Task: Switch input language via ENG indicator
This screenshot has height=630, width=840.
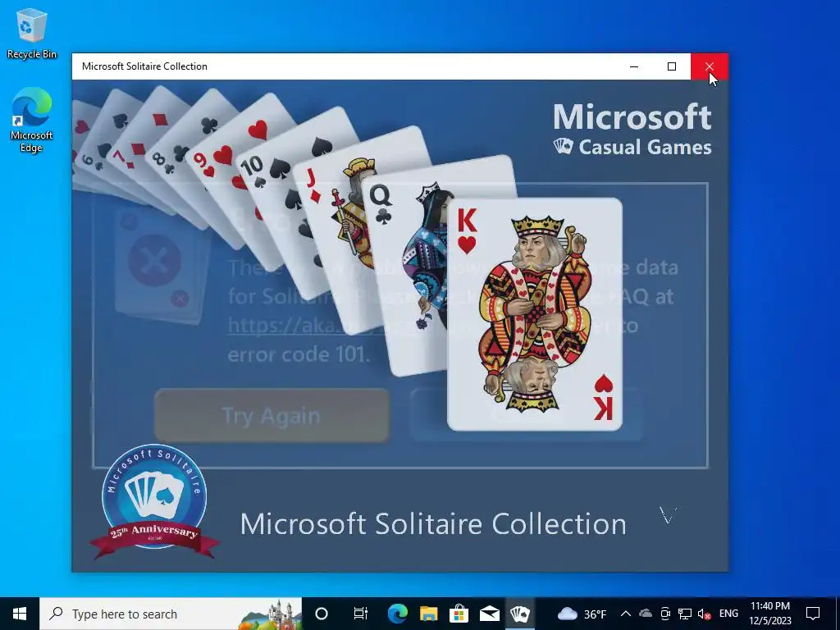Action: coord(728,614)
